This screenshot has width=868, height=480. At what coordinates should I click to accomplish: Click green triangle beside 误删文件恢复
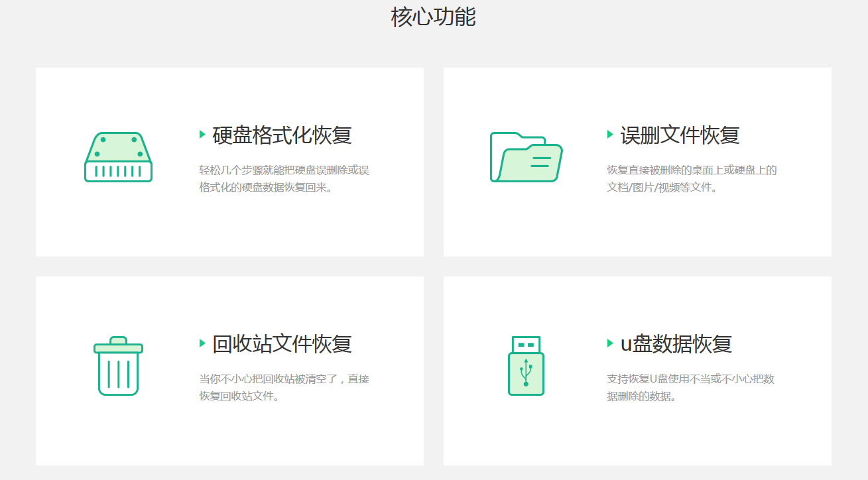tap(610, 135)
